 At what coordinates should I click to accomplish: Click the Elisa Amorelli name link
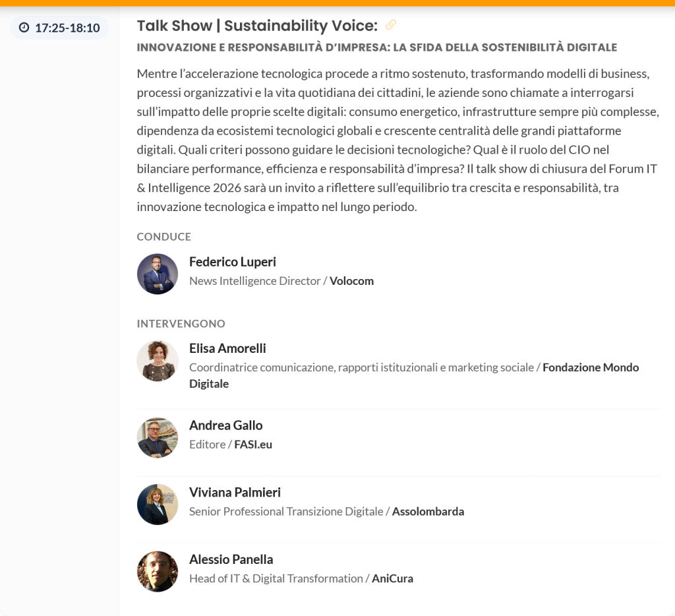pos(227,348)
